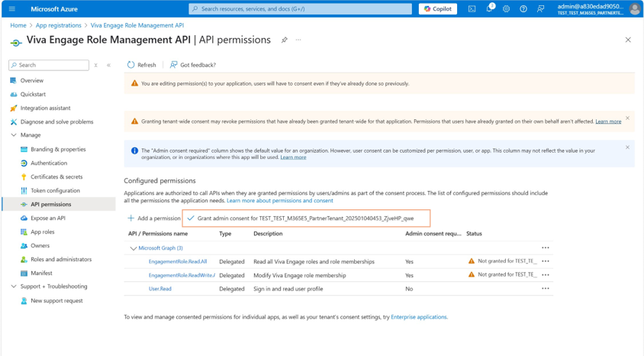Open ellipsis menu for EngagementRole.Read.All row
This screenshot has height=356, width=644.
click(x=545, y=261)
